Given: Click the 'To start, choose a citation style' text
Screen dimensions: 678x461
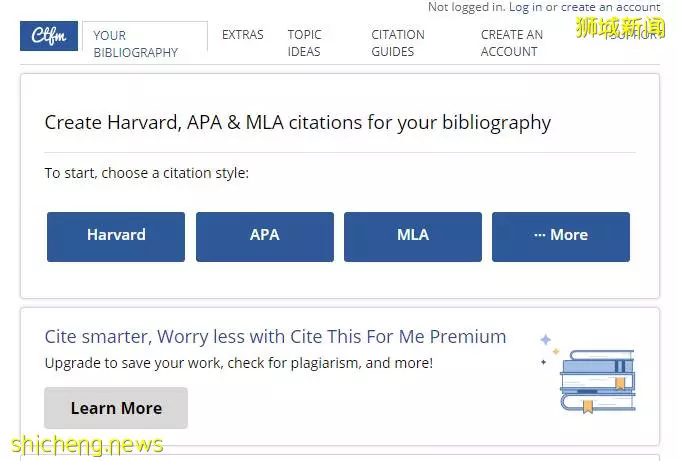Looking at the screenshot, I should click(x=147, y=173).
